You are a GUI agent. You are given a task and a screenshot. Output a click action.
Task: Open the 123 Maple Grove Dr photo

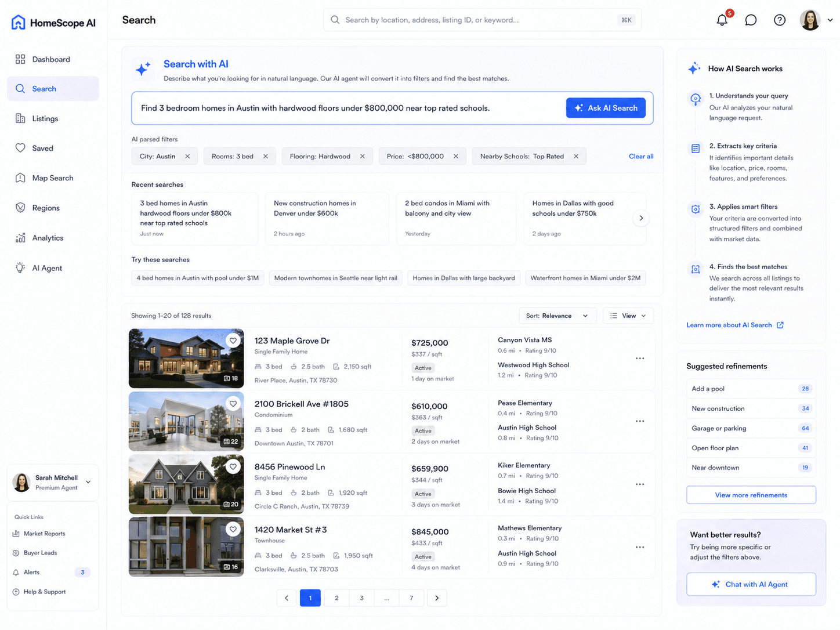(x=186, y=359)
